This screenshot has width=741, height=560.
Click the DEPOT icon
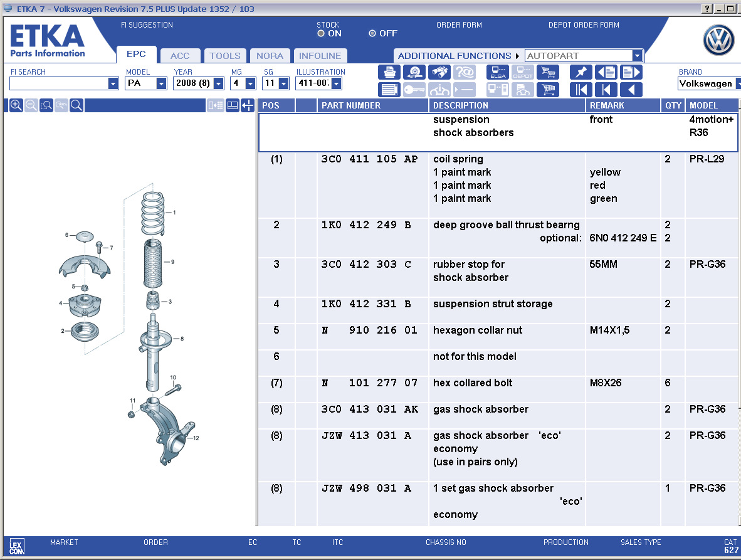point(523,72)
